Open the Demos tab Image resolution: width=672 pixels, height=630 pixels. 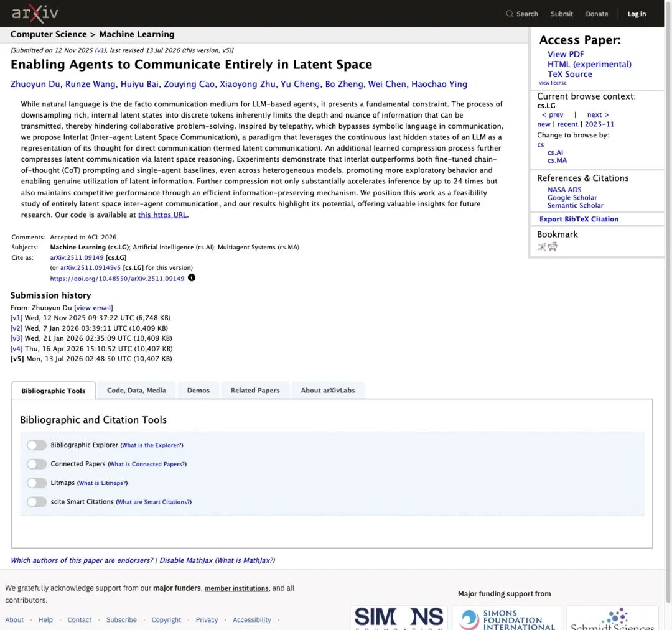click(x=198, y=390)
